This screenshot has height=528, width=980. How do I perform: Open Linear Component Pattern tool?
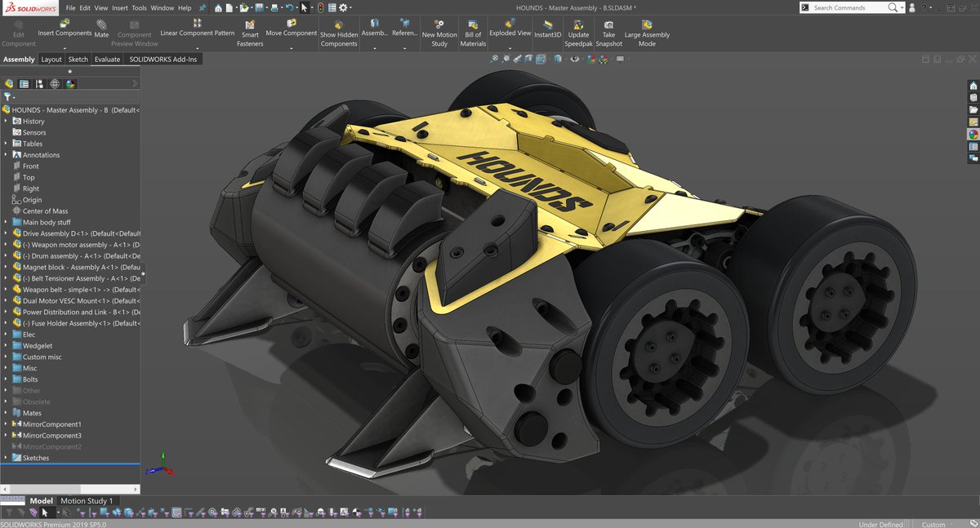pos(197,29)
